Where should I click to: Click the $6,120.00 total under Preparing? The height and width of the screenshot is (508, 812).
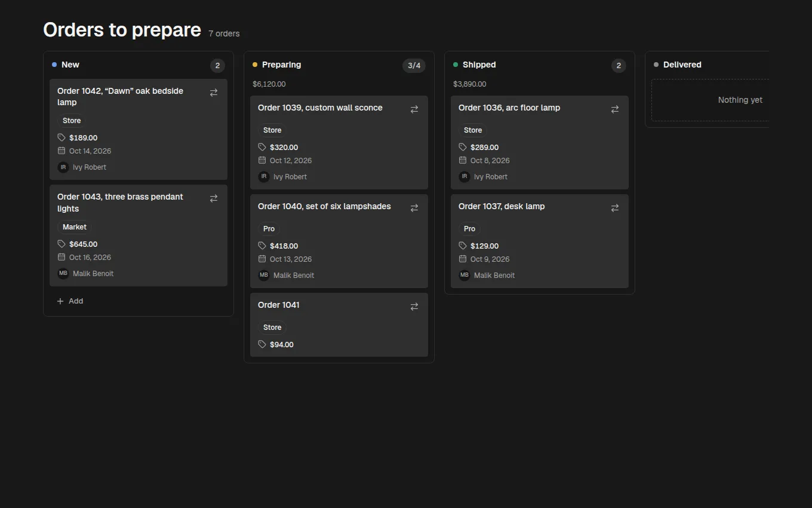pos(269,84)
